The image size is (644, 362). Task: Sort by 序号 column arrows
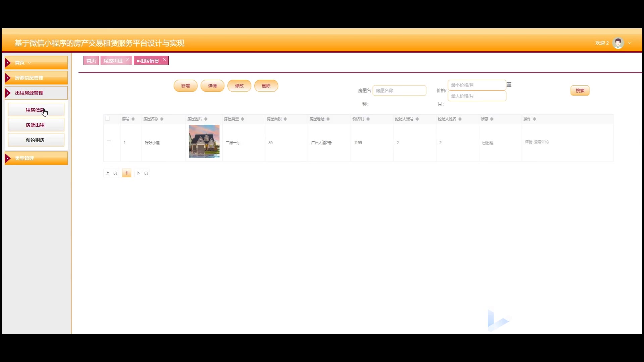(133, 119)
